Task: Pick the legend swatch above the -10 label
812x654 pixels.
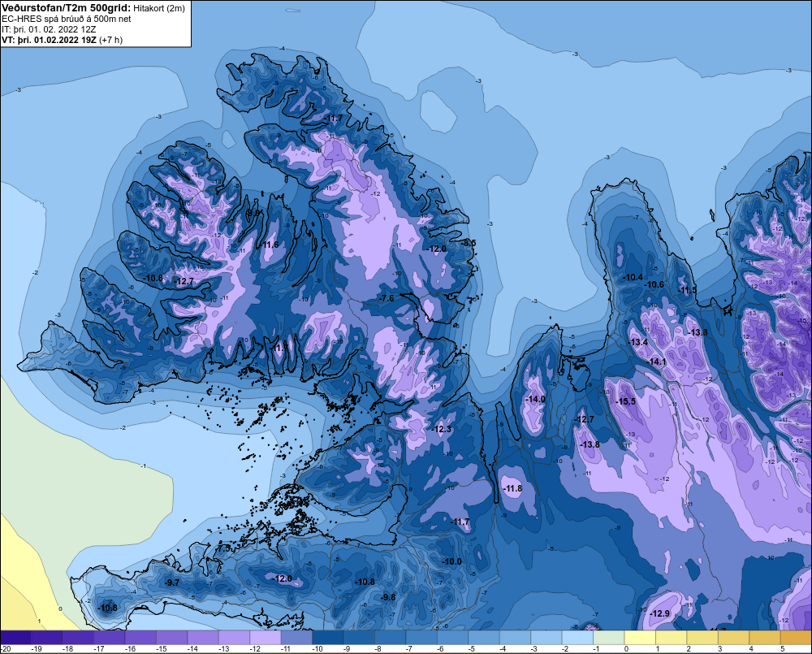Action: coord(328,638)
